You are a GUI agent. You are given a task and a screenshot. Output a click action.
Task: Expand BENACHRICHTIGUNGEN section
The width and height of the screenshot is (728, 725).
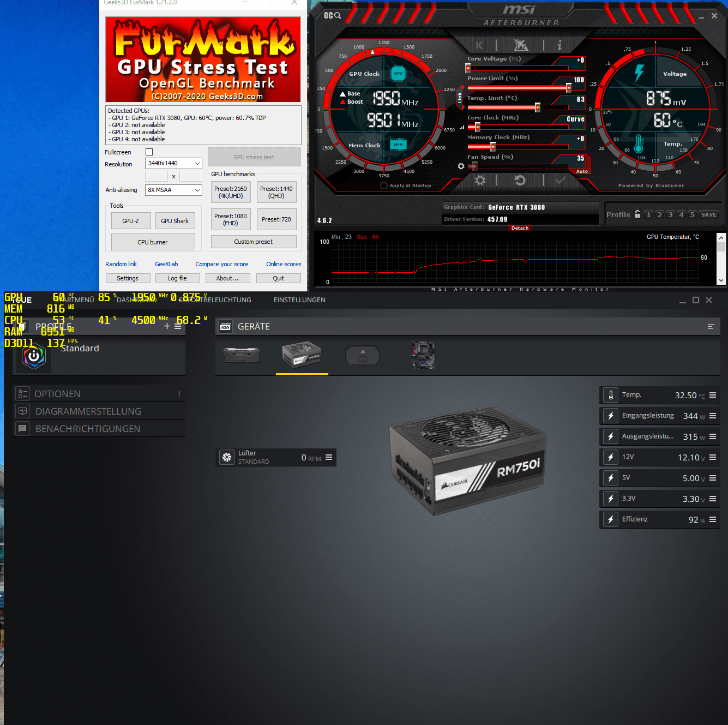click(x=99, y=429)
